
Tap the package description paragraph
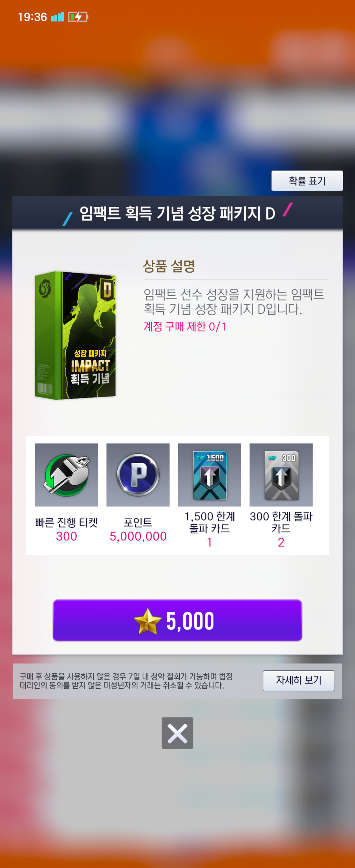(x=234, y=301)
